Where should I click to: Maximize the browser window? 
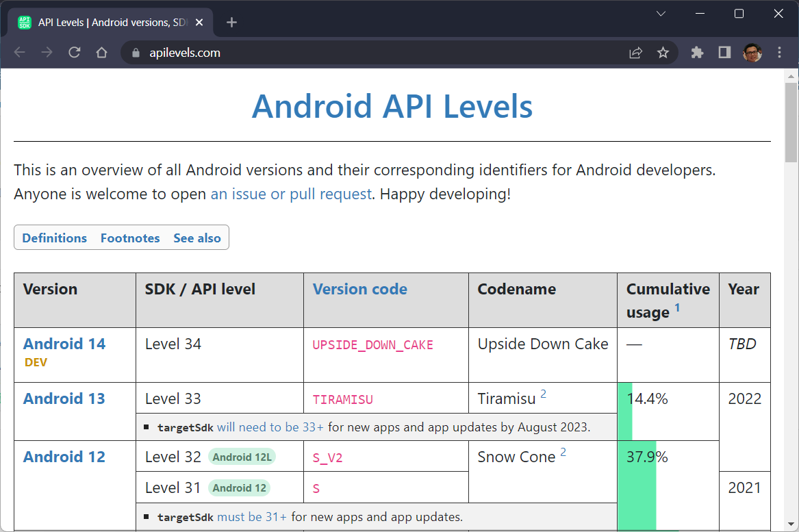click(739, 14)
